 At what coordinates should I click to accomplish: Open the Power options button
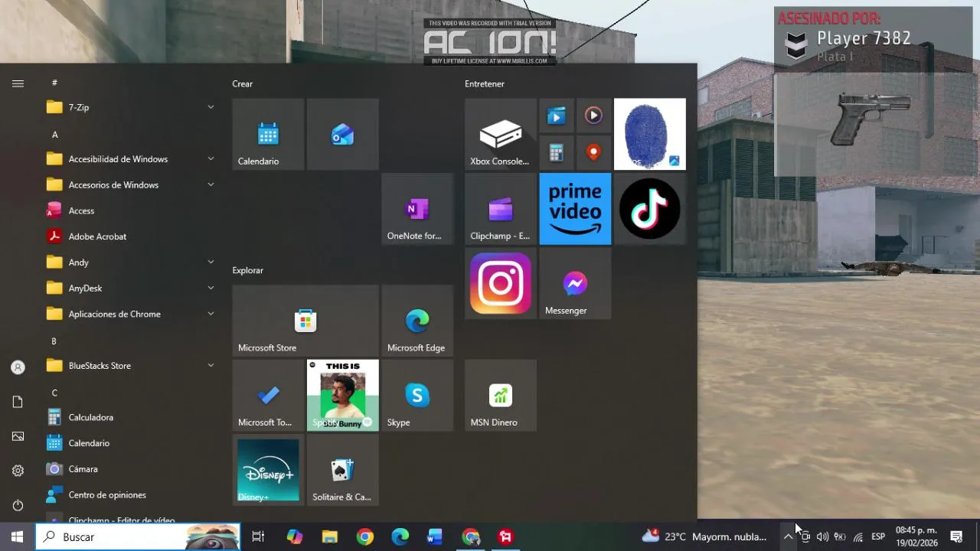coord(18,505)
